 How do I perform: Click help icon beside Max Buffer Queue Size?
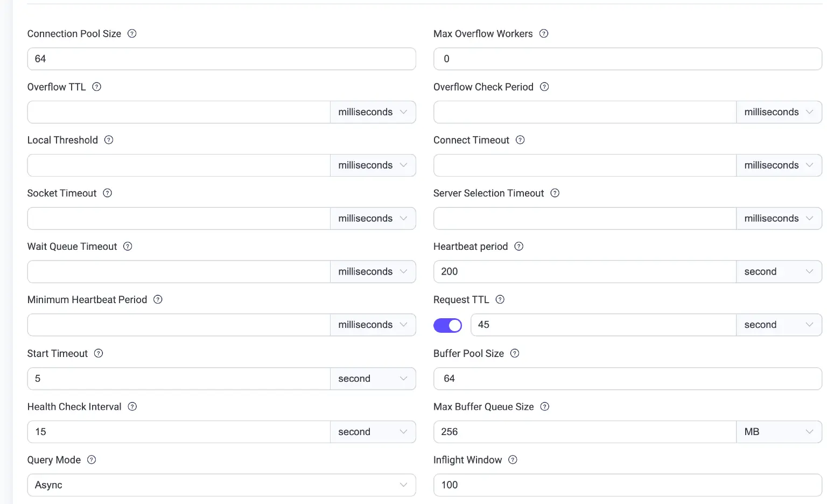[545, 407]
